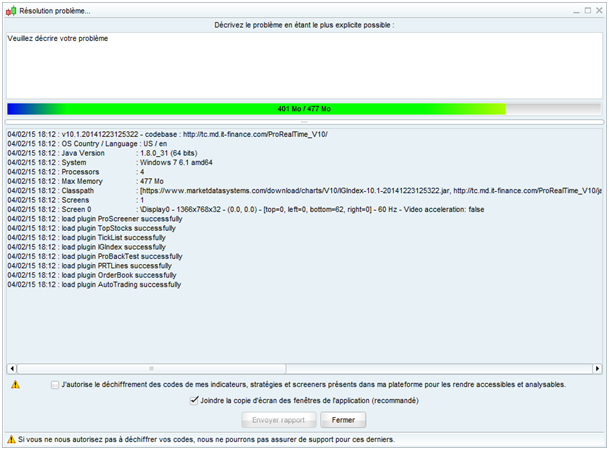Select the load plugin IGIndex line
The image size is (609, 450).
coord(87,247)
